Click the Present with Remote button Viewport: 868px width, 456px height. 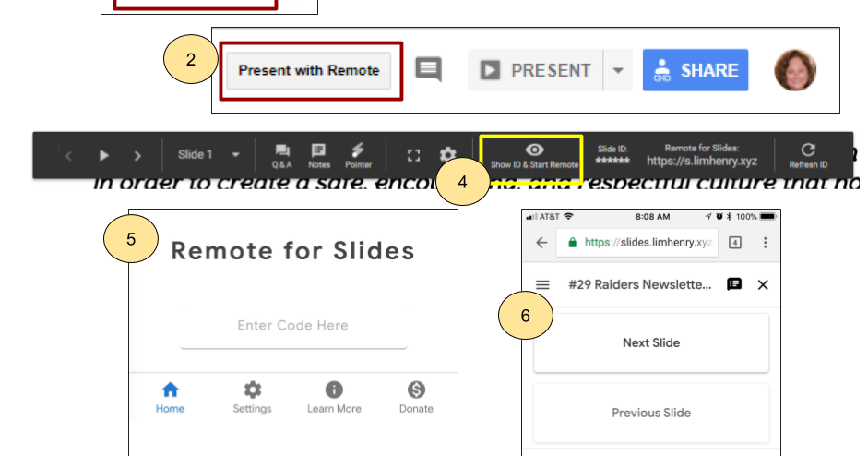click(x=308, y=70)
